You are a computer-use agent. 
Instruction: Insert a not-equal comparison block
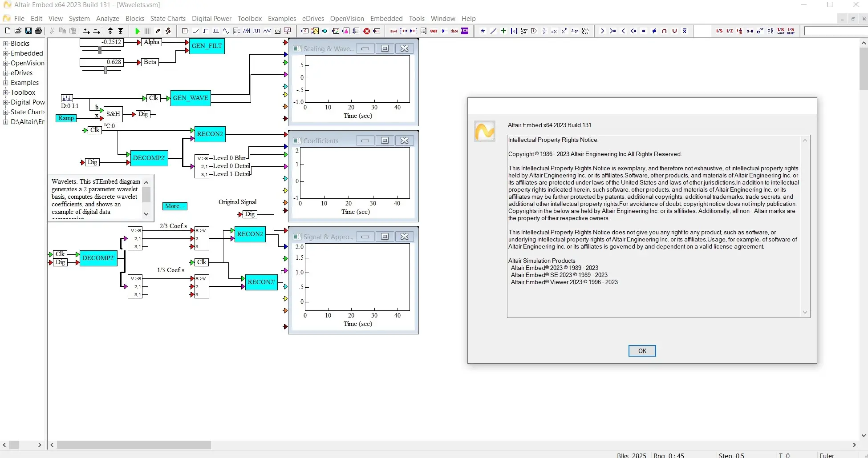(x=654, y=31)
